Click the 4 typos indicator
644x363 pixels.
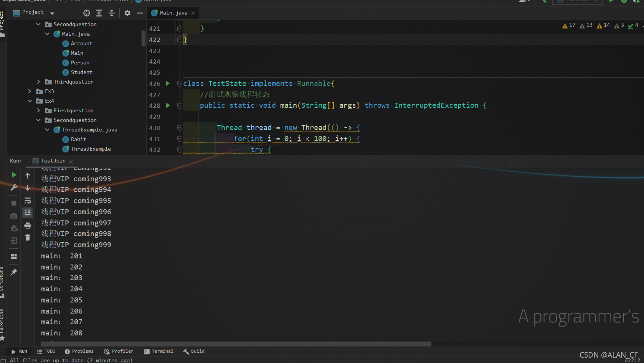point(633,25)
